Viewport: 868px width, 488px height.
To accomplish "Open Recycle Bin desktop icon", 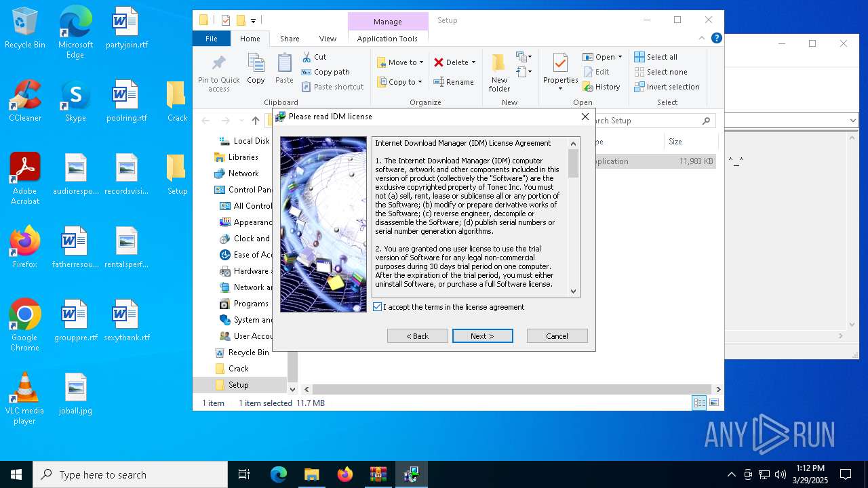I will pos(25,28).
